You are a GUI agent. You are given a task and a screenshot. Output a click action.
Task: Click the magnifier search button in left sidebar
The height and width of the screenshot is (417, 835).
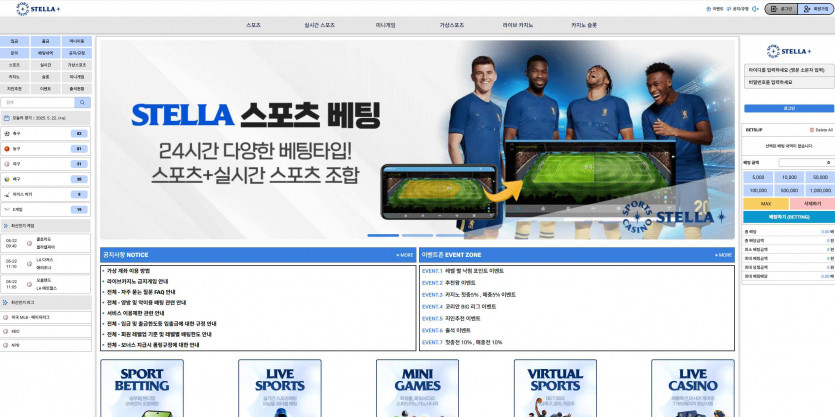(83, 102)
